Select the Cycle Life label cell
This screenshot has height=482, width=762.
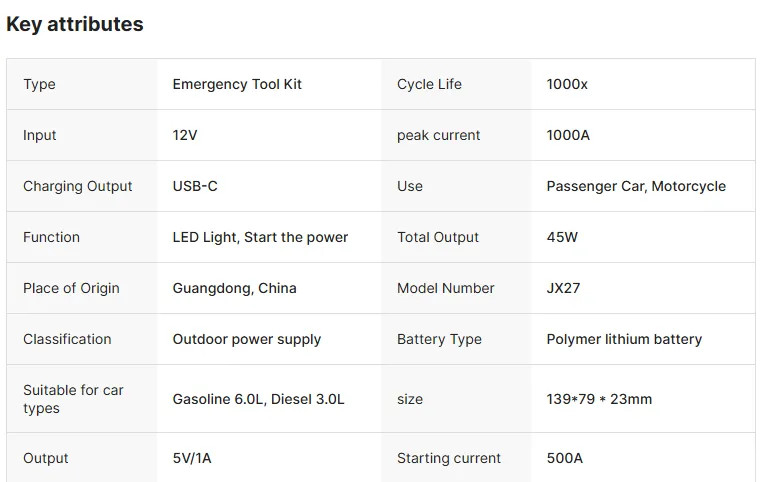click(x=429, y=84)
